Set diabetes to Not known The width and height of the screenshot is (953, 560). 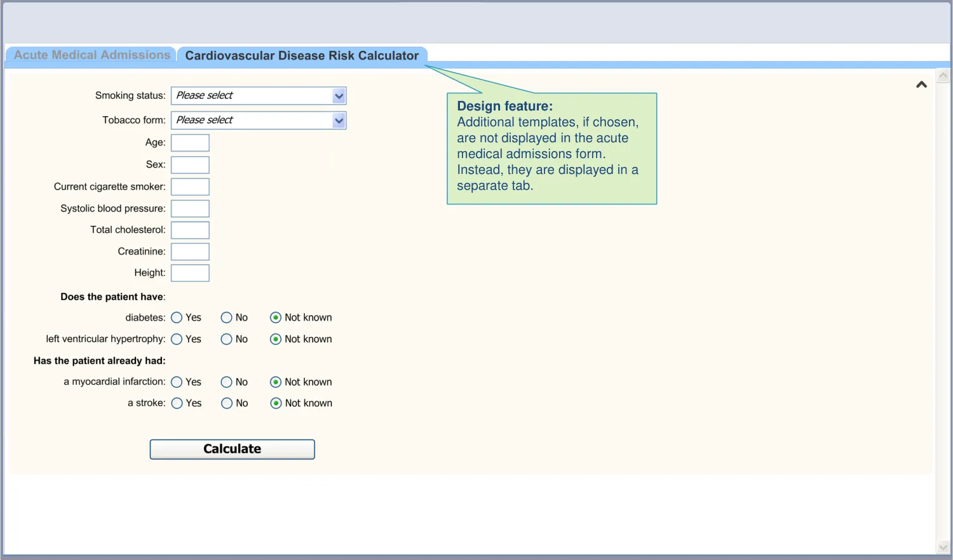point(276,317)
